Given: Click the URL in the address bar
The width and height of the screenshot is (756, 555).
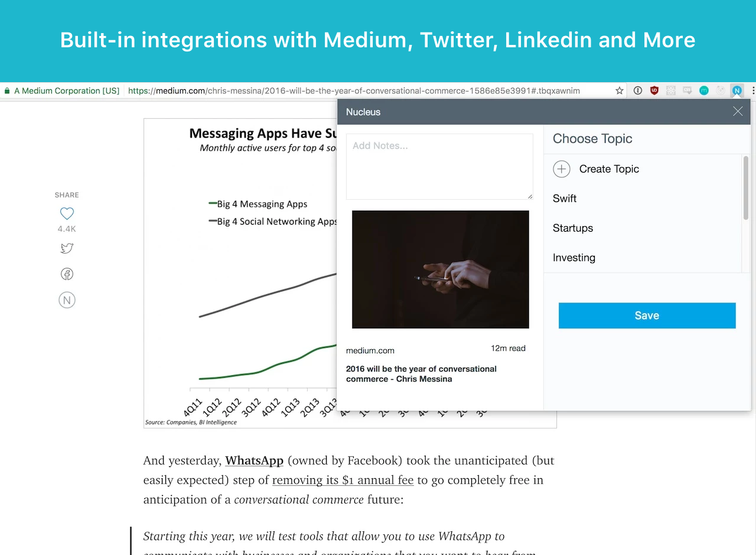Looking at the screenshot, I should tap(354, 90).
